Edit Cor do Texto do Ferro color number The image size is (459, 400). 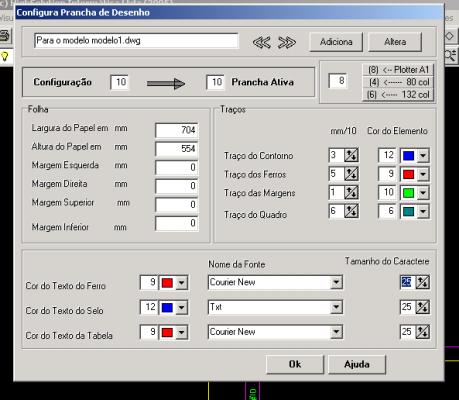149,283
